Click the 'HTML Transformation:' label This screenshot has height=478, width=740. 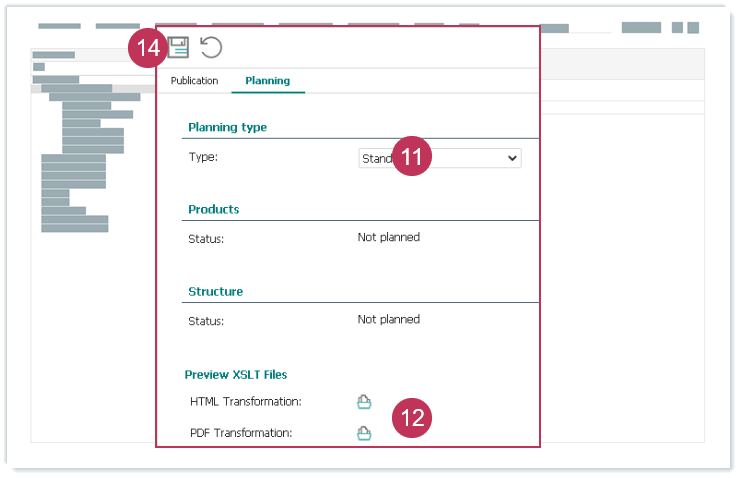coord(245,402)
